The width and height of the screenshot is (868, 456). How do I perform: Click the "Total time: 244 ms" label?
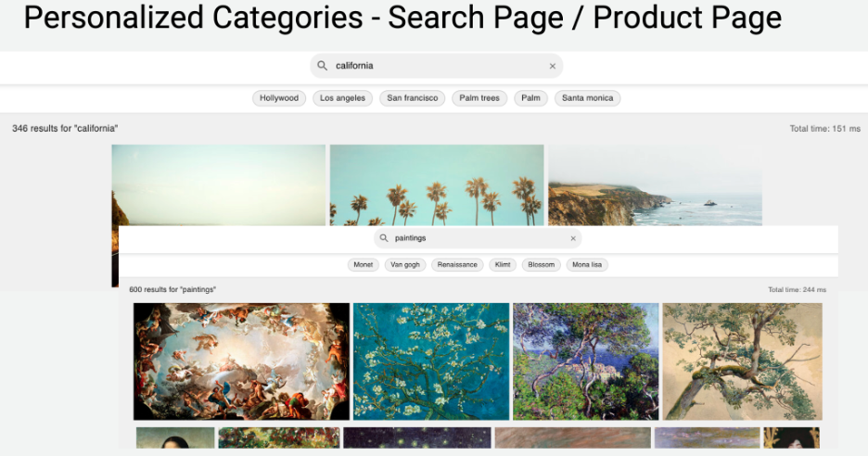pos(797,289)
